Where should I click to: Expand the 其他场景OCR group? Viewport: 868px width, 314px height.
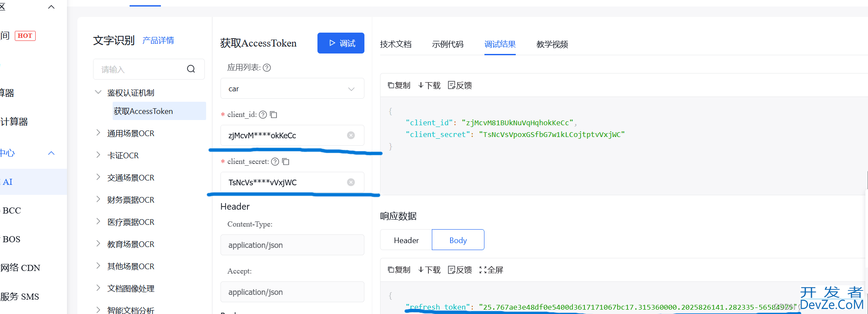coord(98,266)
